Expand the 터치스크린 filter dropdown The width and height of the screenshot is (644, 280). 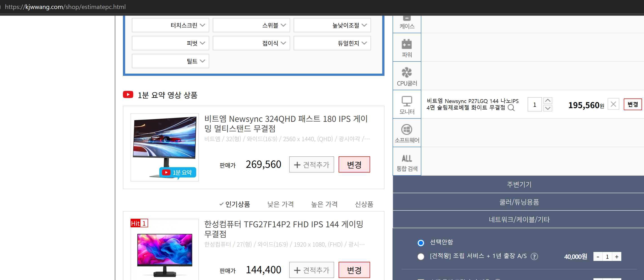171,25
